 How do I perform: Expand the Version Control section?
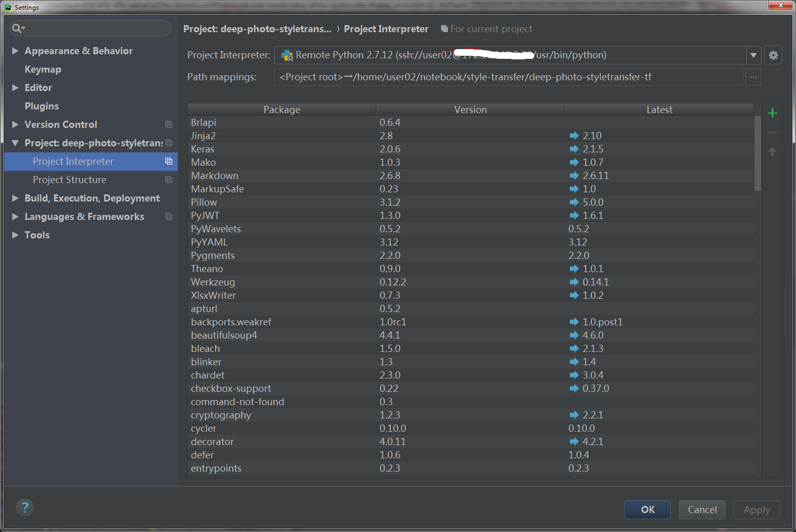coord(15,124)
